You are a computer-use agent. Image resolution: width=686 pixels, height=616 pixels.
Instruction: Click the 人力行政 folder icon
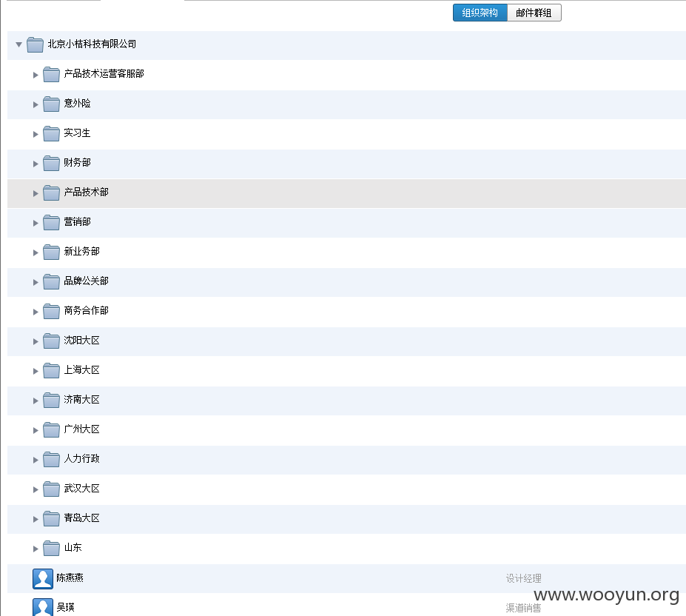coord(51,459)
